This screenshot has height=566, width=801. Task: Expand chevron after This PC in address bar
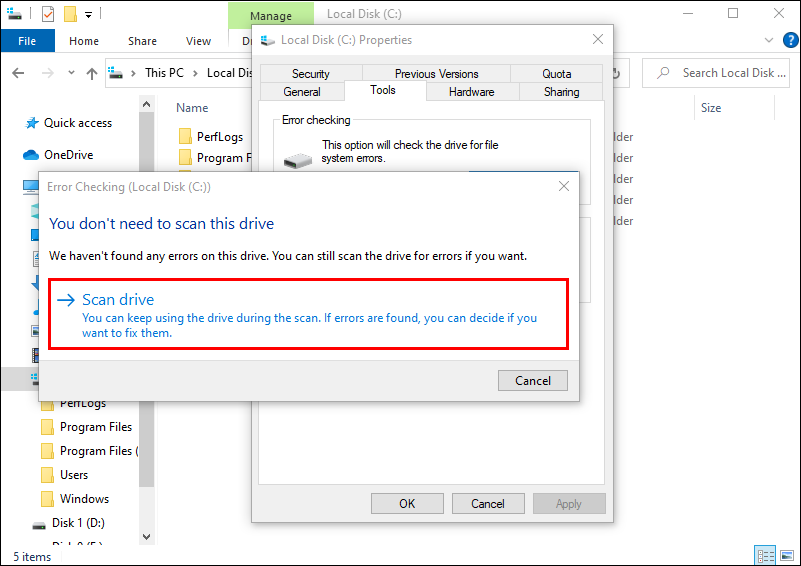(x=195, y=73)
